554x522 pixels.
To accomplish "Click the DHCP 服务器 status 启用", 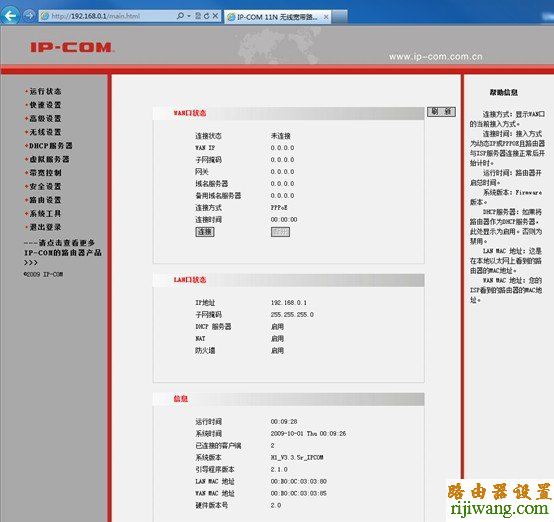I will coord(277,327).
